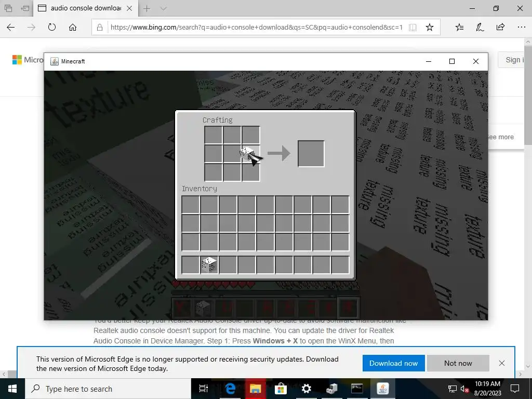Click Download now for new Edge

(x=394, y=363)
